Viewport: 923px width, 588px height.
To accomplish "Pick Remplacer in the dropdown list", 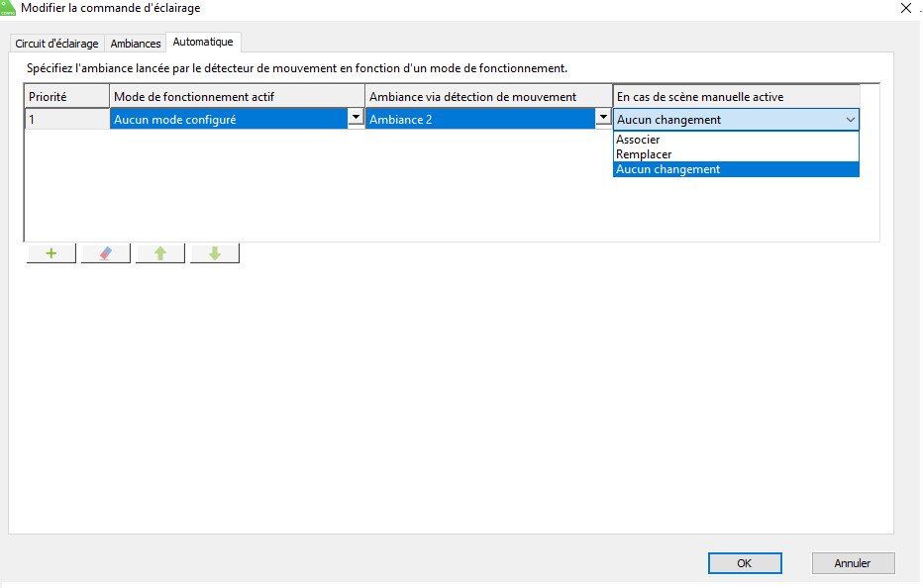I will [644, 154].
